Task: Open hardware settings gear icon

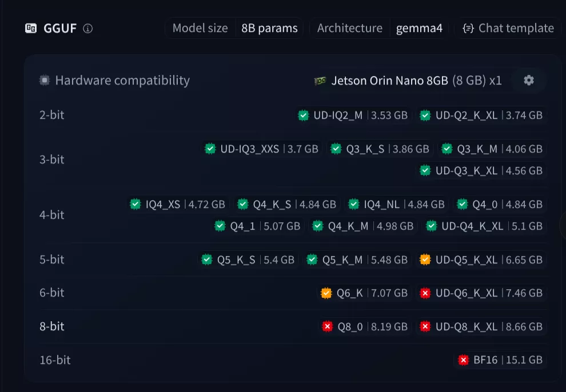Action: 529,81
